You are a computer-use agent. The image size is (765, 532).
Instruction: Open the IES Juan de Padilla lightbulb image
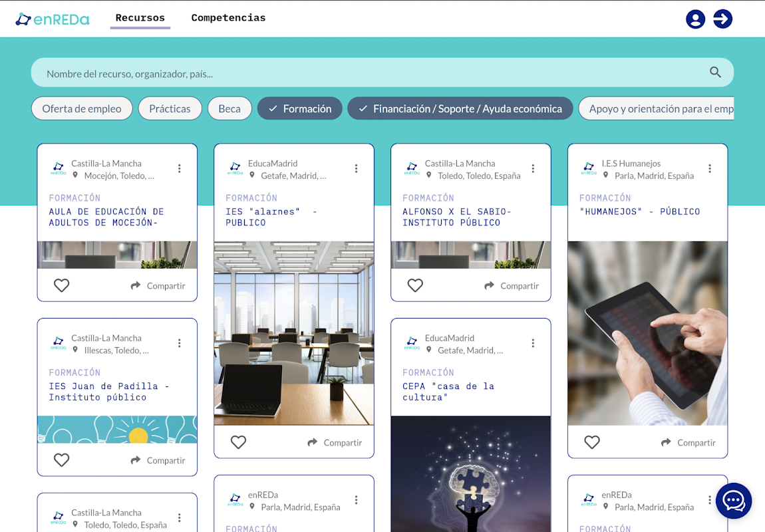(x=118, y=430)
